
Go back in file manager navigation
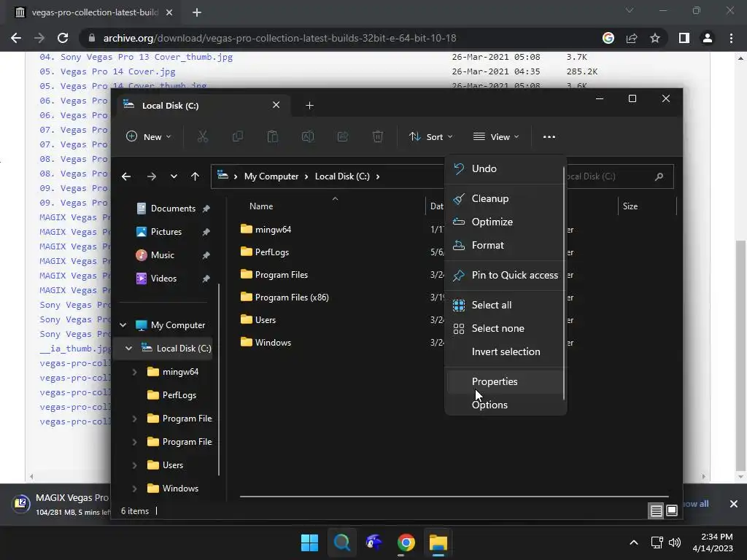126,176
